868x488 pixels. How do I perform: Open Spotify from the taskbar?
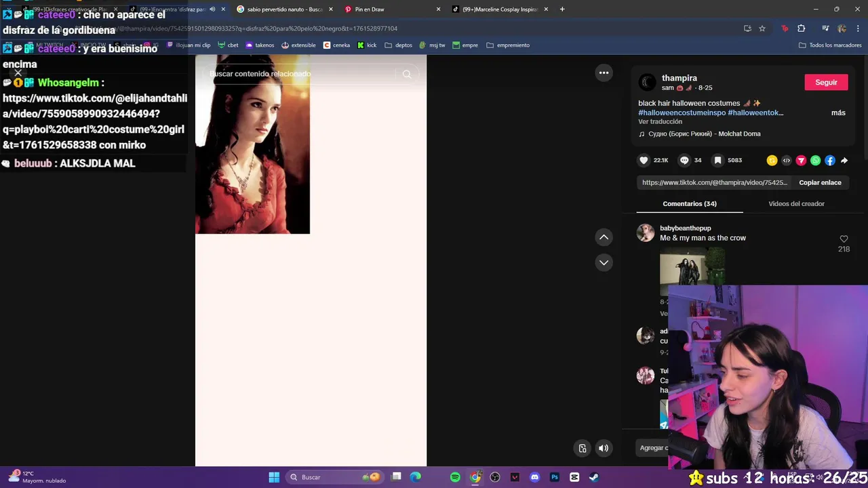pos(455,477)
